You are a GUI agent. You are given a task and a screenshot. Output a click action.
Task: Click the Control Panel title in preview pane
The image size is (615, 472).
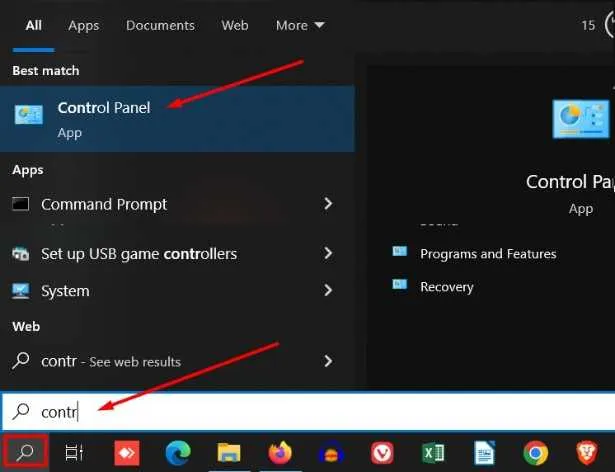point(570,182)
